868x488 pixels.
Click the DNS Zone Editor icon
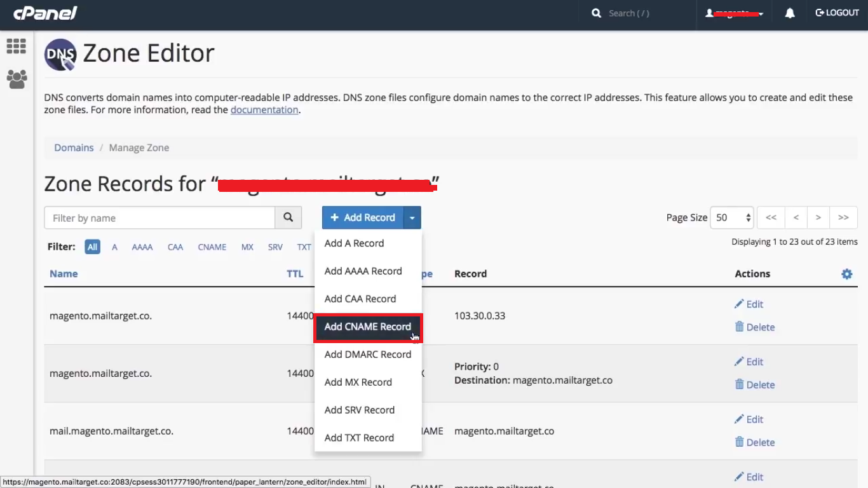pos(60,54)
